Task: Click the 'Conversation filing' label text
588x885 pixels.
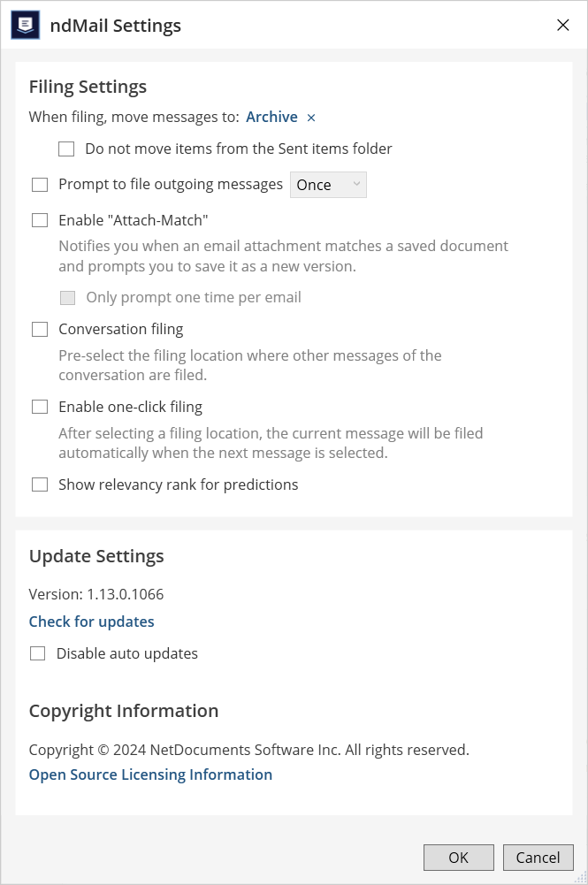Action: [x=120, y=330]
